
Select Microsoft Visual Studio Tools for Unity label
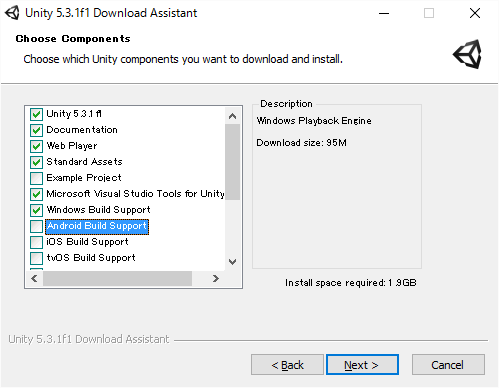[x=135, y=194]
